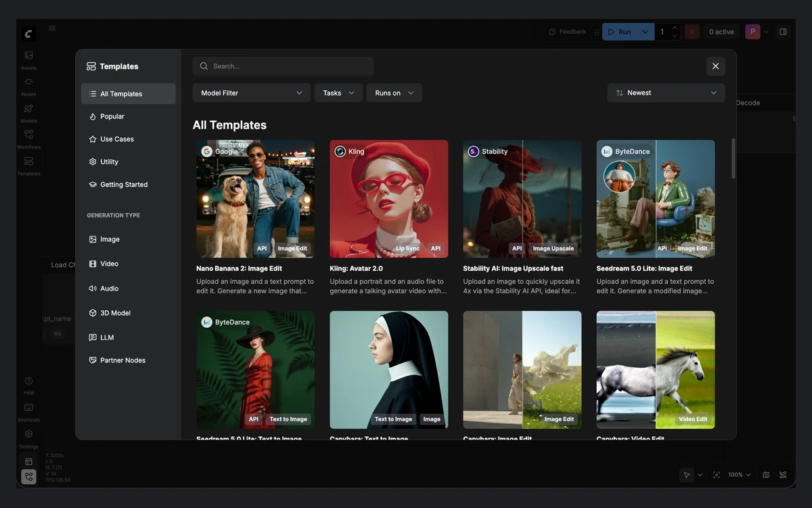This screenshot has height=508, width=812.
Task: Click the templates Search field
Action: click(283, 66)
